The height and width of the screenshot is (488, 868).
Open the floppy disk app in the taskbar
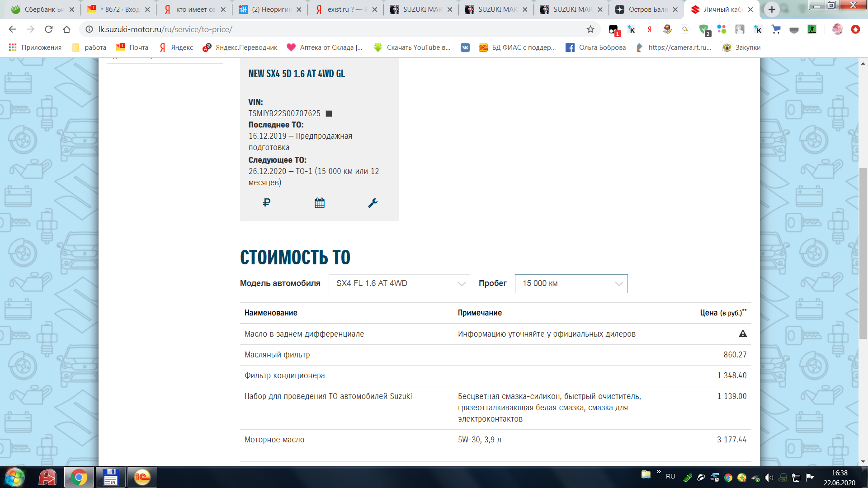(x=110, y=478)
